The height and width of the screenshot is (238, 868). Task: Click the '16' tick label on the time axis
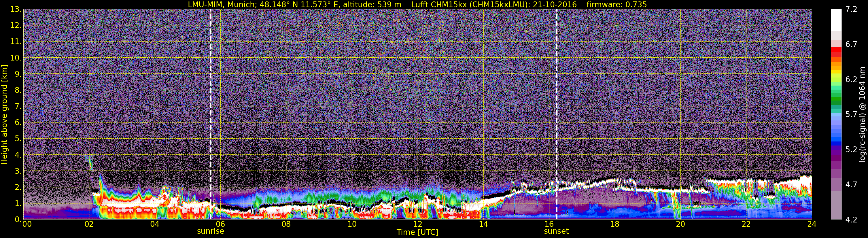point(549,224)
